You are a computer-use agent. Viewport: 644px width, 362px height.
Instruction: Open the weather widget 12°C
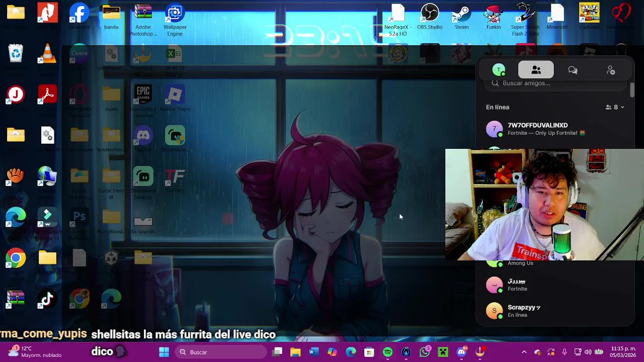pos(34,351)
